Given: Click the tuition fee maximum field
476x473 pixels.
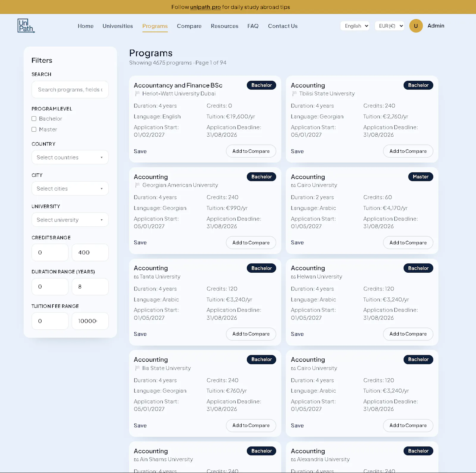Looking at the screenshot, I should (90, 321).
